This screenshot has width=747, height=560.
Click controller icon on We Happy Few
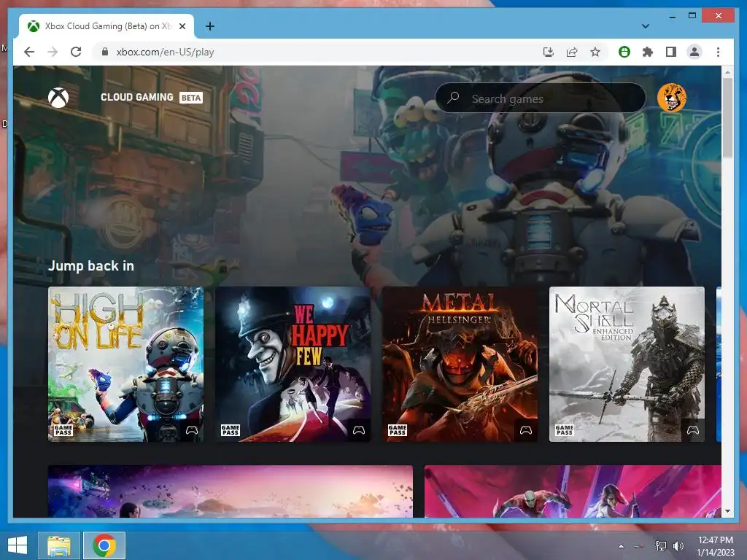tap(359, 430)
